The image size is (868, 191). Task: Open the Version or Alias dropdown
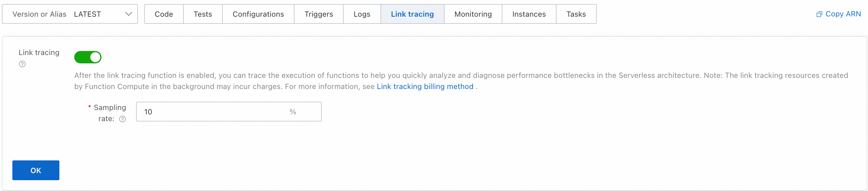click(x=70, y=14)
